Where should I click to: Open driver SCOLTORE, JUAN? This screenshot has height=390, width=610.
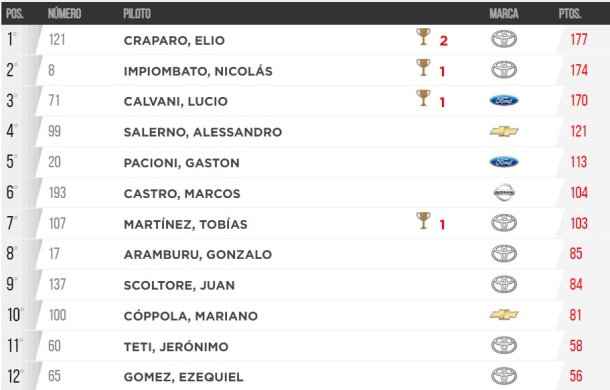[179, 285]
